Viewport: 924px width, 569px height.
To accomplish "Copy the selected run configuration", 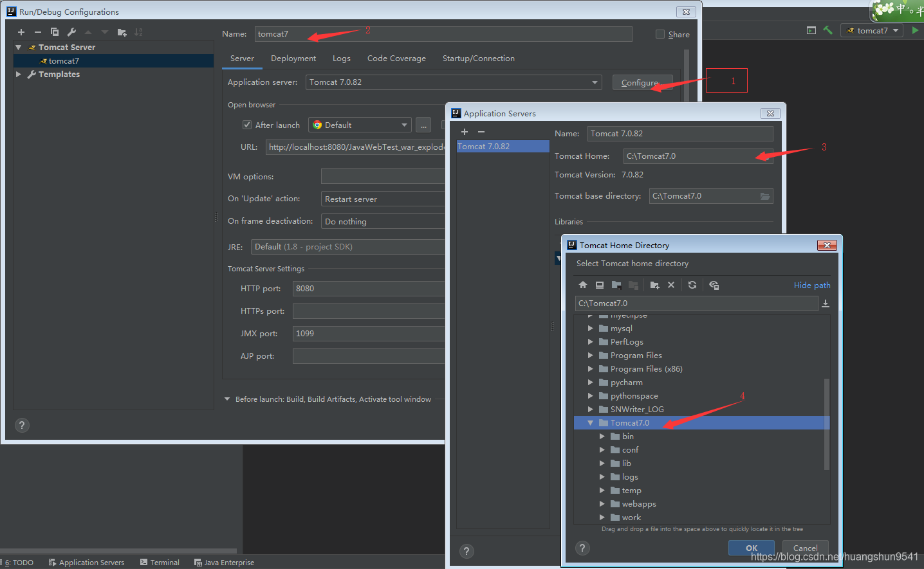I will [55, 32].
